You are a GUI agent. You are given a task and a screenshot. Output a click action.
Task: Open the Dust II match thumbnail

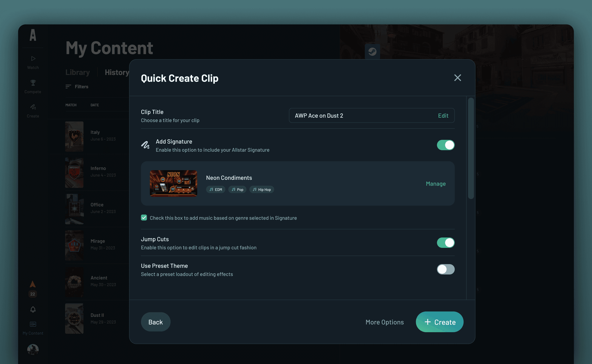(x=74, y=318)
